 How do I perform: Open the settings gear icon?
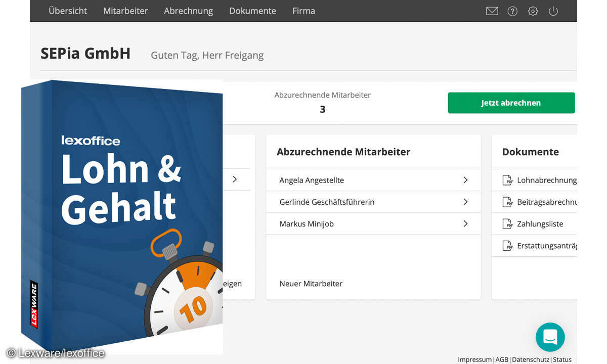point(533,11)
